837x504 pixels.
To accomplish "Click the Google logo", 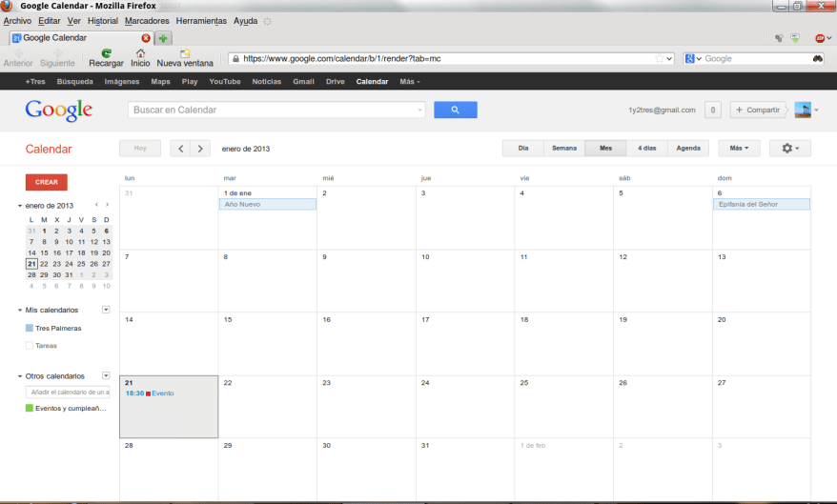I will (x=59, y=111).
